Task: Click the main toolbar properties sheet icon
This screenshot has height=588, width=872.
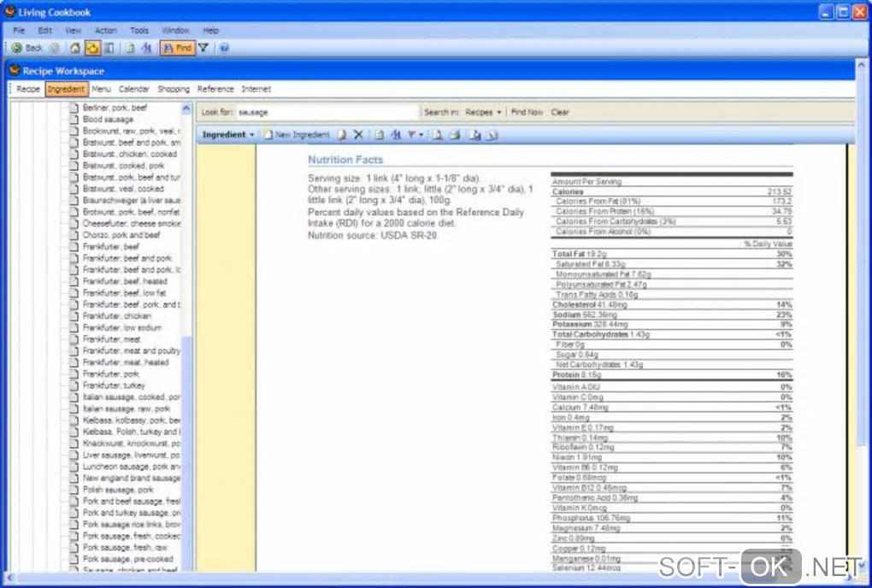Action: [130, 48]
